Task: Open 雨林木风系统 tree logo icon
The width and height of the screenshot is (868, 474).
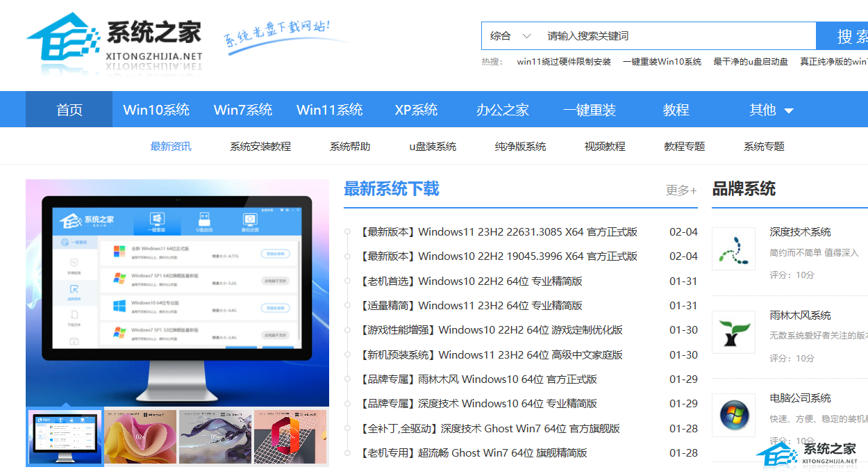Action: (733, 332)
